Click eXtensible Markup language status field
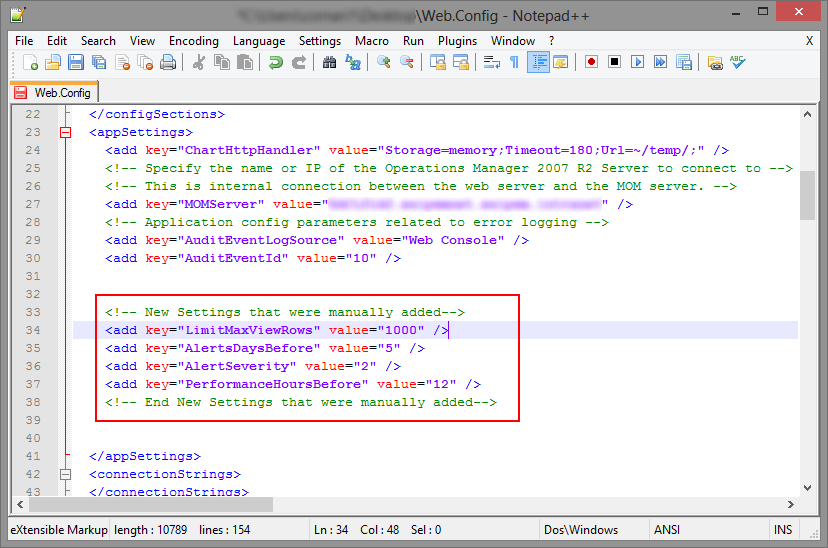Viewport: 828px width, 548px height. click(59, 530)
